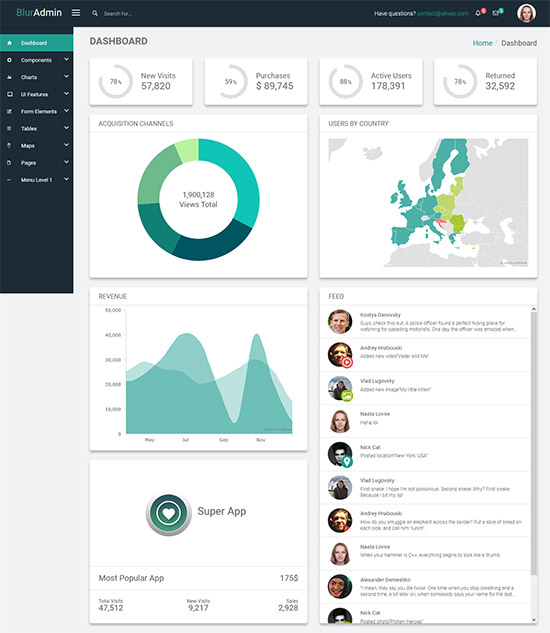Expand the UI Features chevron

(66, 94)
